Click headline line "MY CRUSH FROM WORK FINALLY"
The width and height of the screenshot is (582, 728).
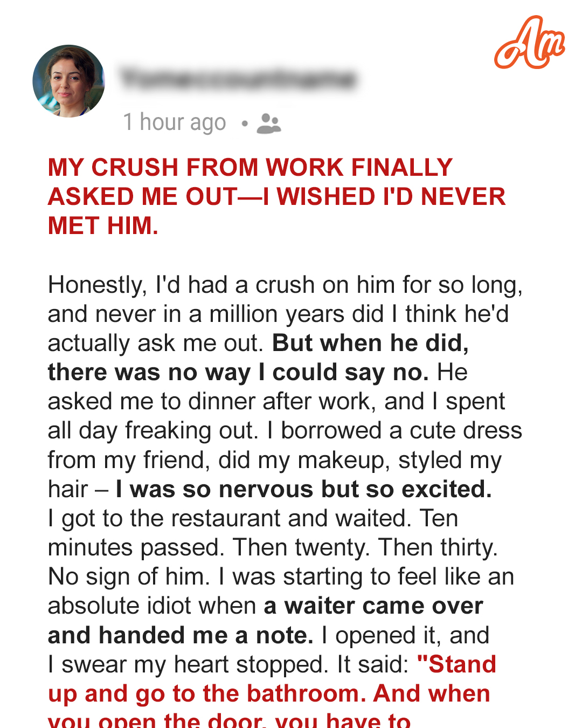coord(250,167)
